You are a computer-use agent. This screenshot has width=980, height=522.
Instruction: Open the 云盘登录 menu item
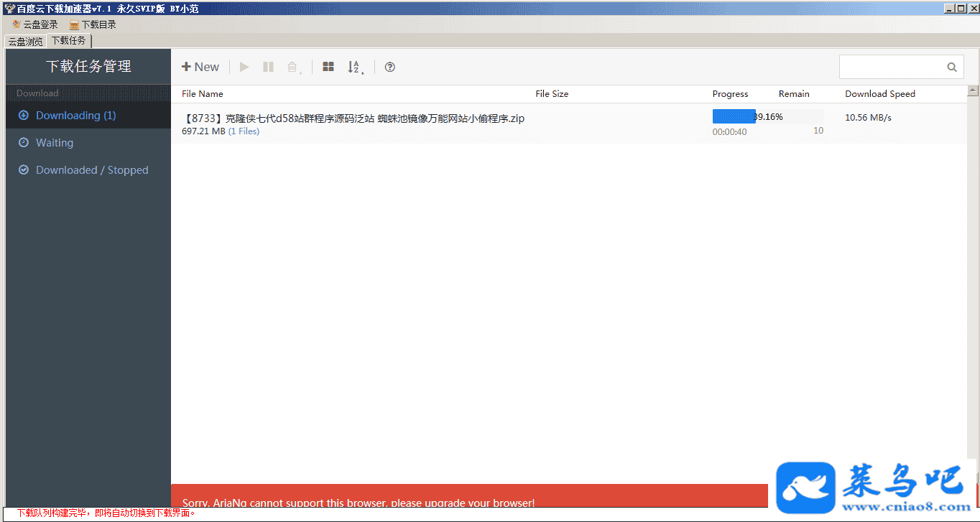pos(35,24)
